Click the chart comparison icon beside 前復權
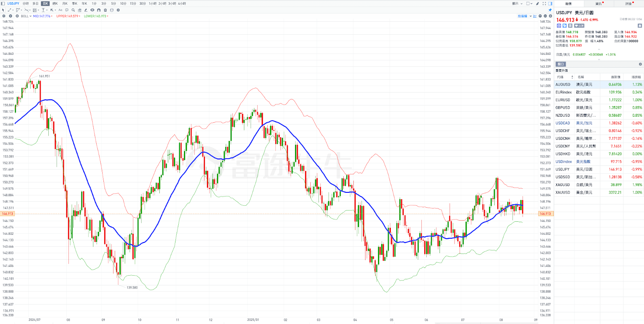644x324 pixels. point(535,16)
